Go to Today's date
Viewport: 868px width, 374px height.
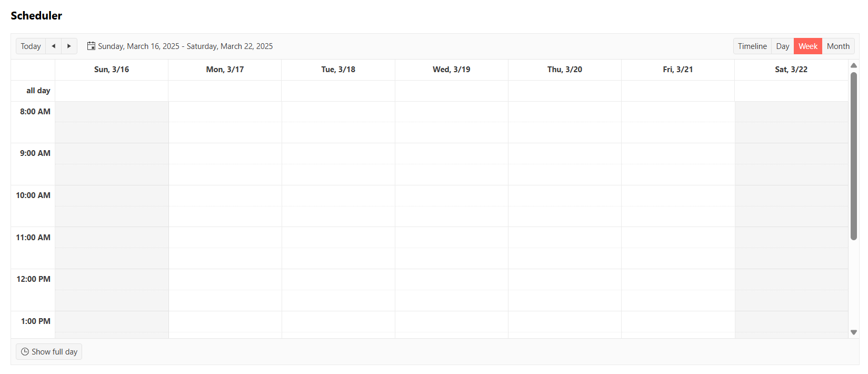(31, 46)
